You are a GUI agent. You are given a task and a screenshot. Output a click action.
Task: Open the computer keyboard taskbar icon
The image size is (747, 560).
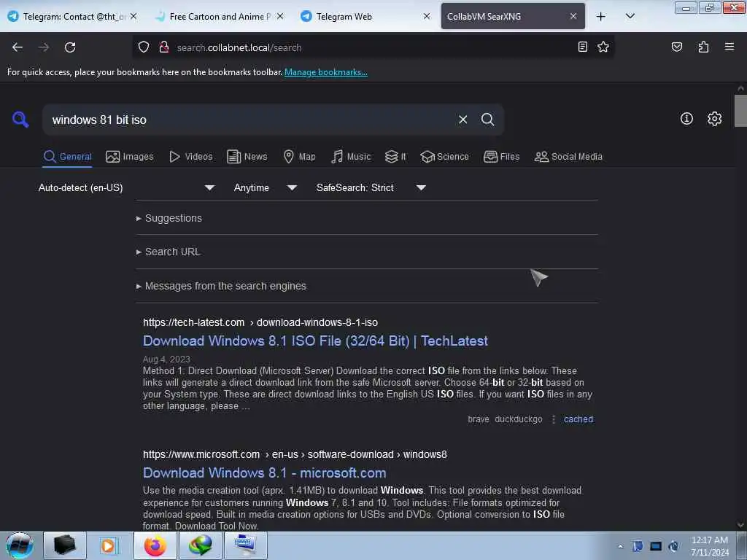coord(245,545)
